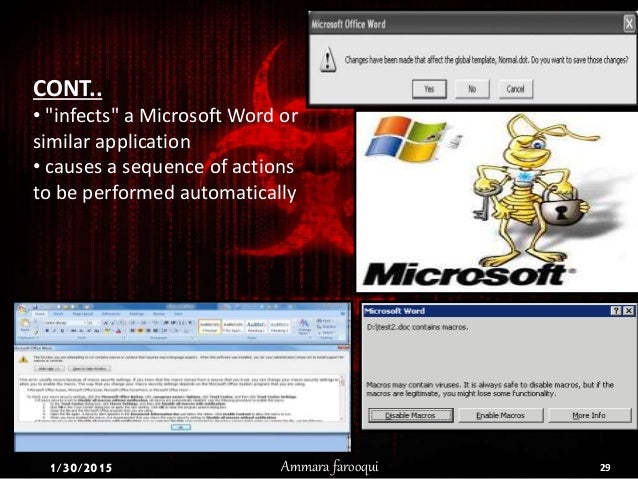The image size is (638, 479).
Task: Open the References ribbon tab
Action: (x=111, y=314)
